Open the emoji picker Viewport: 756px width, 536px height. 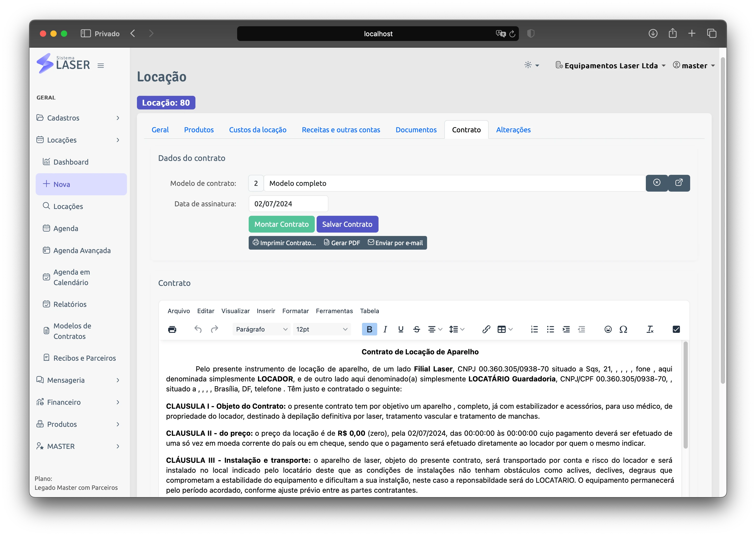click(x=608, y=329)
